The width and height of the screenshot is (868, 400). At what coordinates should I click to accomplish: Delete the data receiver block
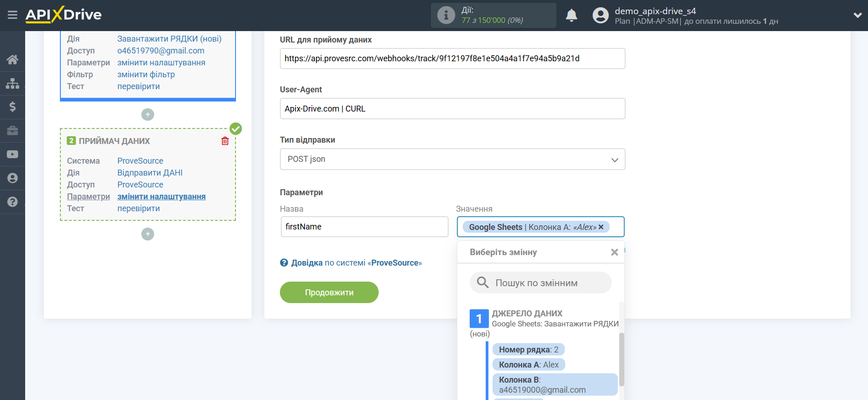click(225, 141)
